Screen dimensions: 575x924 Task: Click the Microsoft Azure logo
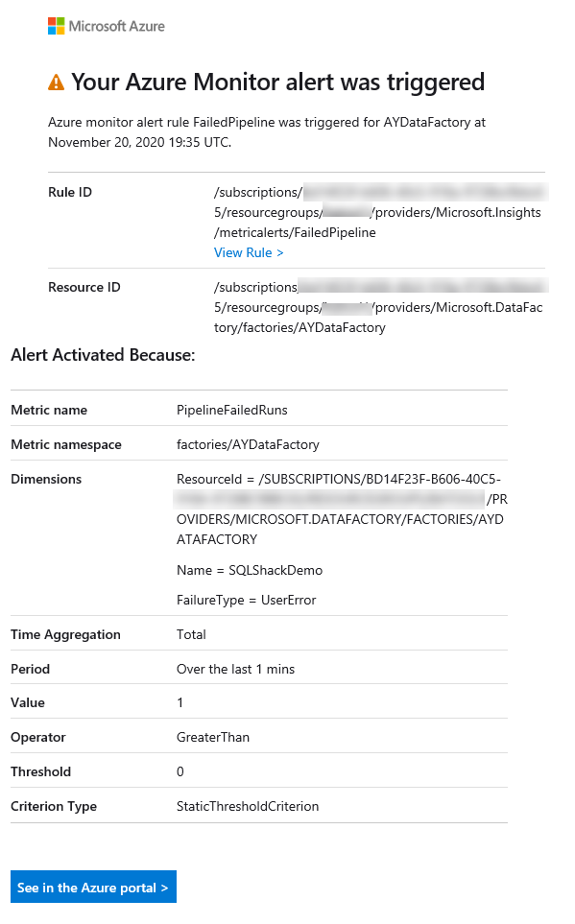106,26
